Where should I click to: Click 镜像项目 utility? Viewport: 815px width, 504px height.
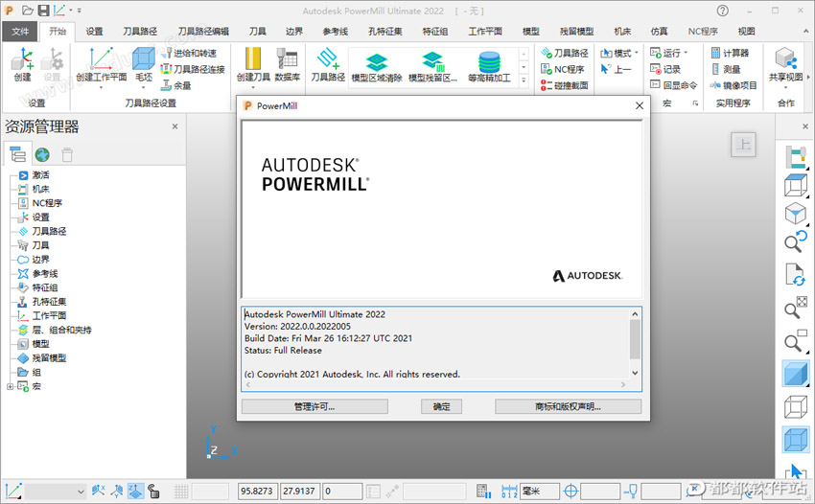coord(733,85)
